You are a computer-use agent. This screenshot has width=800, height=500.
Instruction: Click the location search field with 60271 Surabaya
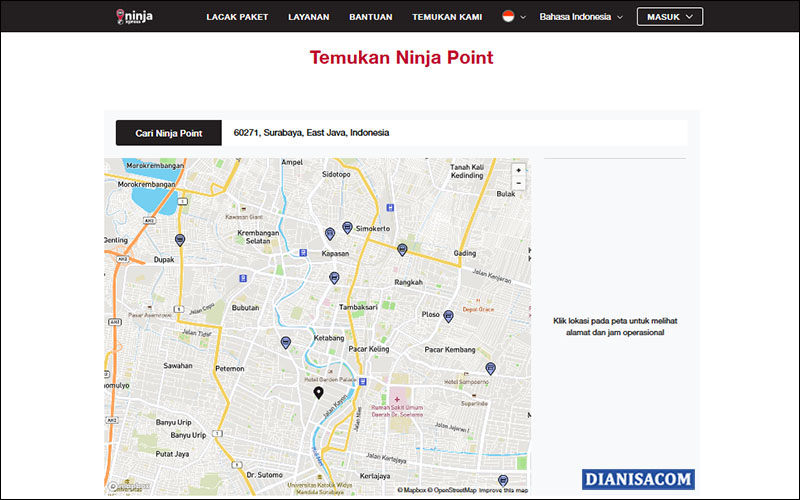pos(454,133)
